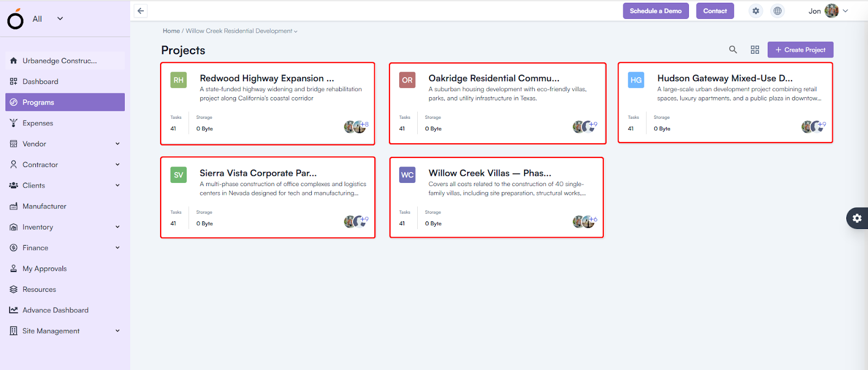Click the Dashboard grid icon in sidebar
The width and height of the screenshot is (868, 370).
[14, 81]
